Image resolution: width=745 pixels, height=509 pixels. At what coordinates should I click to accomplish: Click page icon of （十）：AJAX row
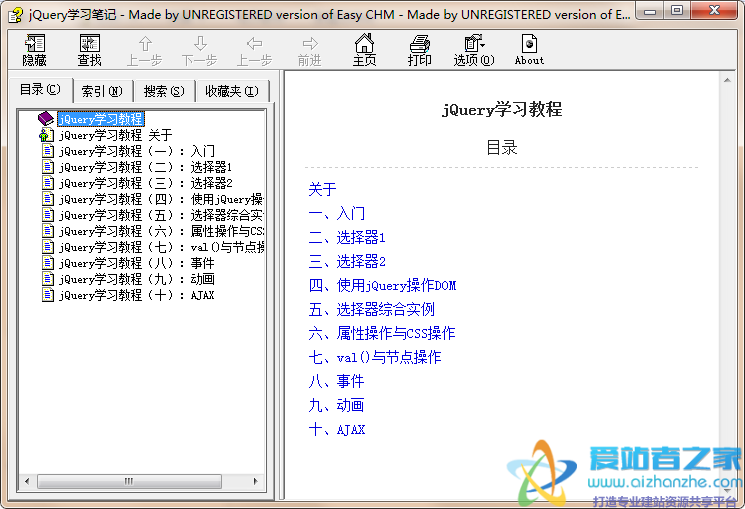(x=48, y=295)
